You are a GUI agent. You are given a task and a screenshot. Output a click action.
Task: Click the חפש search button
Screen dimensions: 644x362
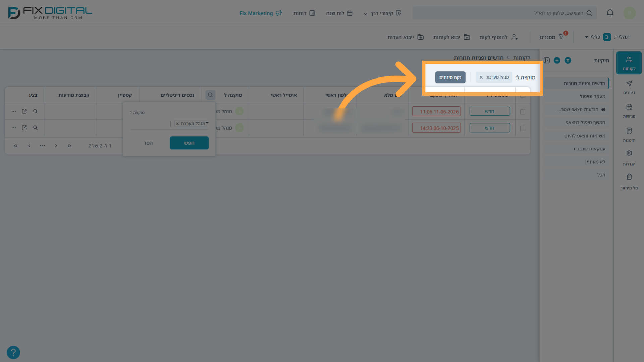click(x=189, y=143)
